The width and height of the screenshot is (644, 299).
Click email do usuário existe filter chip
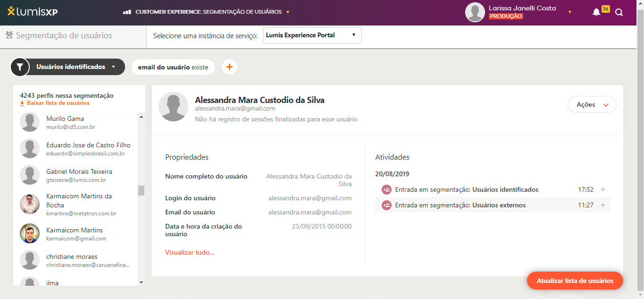(x=173, y=67)
